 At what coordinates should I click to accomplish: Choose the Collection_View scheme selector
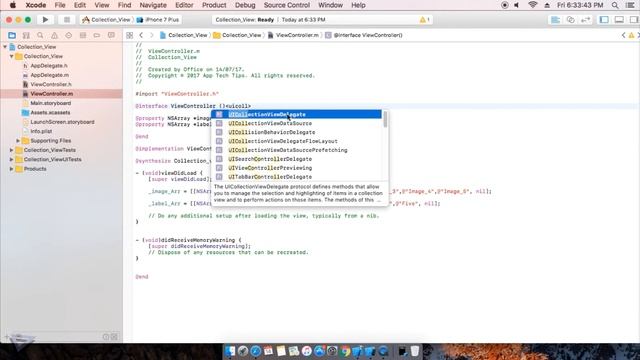pyautogui.click(x=107, y=20)
